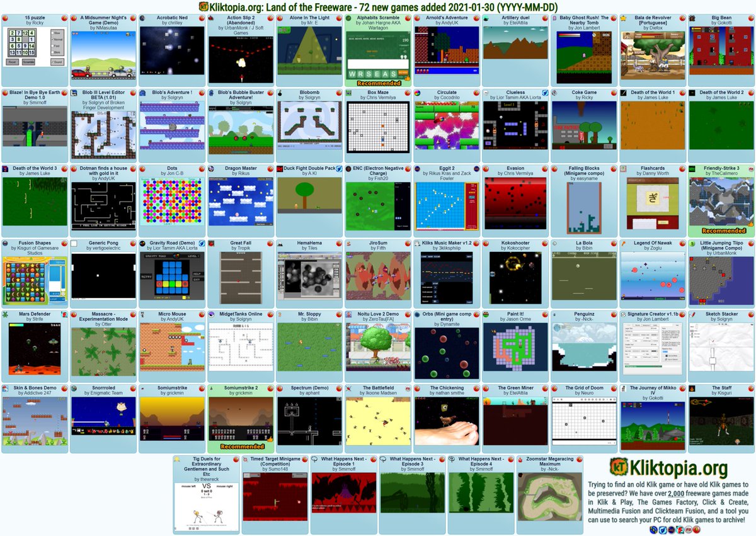Click author name Tropik under Great Fall
Image resolution: width=756 pixels, height=536 pixels.
pos(244,248)
